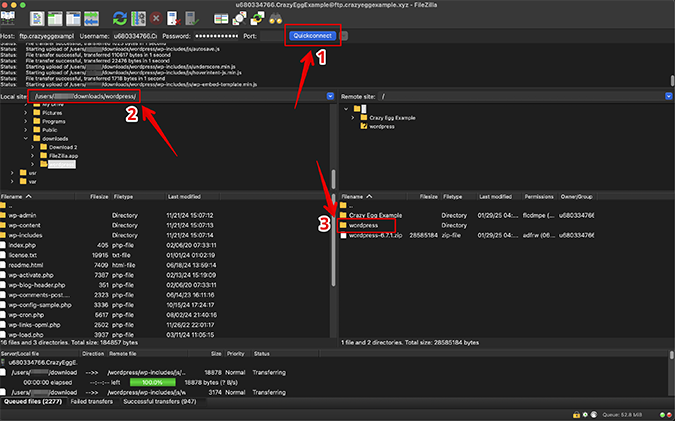Collapse the downloads folder in local tree
This screenshot has width=675, height=421.
coord(25,139)
